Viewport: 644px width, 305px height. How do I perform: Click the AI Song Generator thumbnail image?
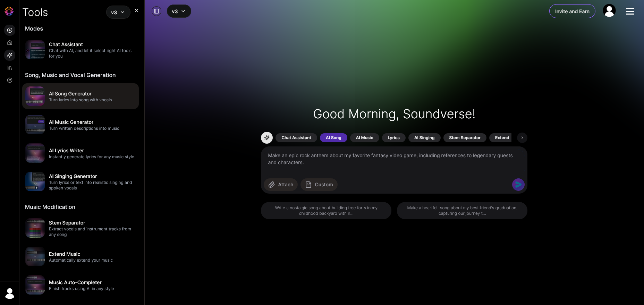[35, 96]
